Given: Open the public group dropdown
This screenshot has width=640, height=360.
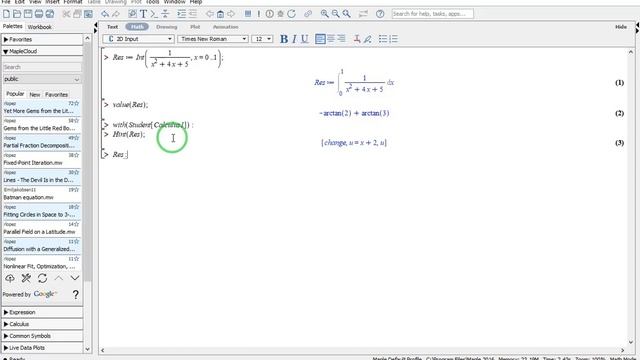Looking at the screenshot, I should [42, 79].
